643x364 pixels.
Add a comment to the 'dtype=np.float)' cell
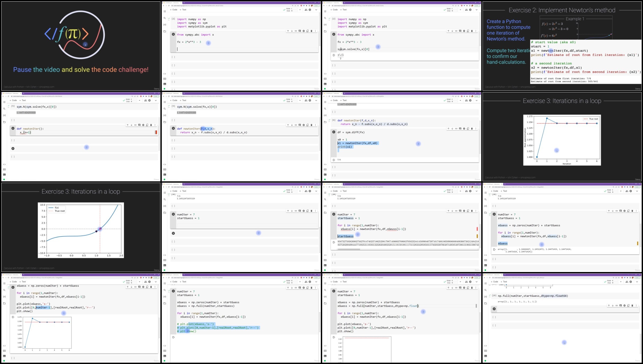coord(460,288)
